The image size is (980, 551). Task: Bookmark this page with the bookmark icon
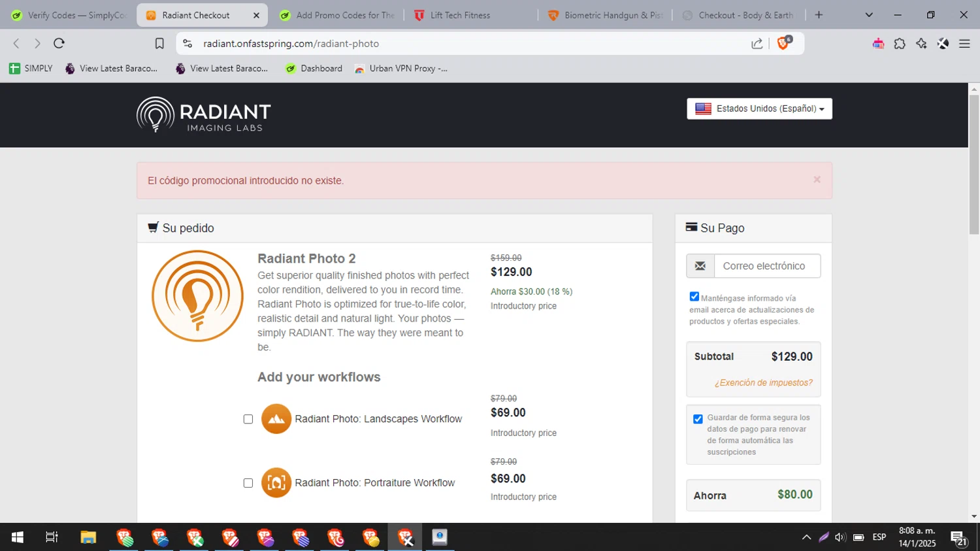click(x=159, y=44)
